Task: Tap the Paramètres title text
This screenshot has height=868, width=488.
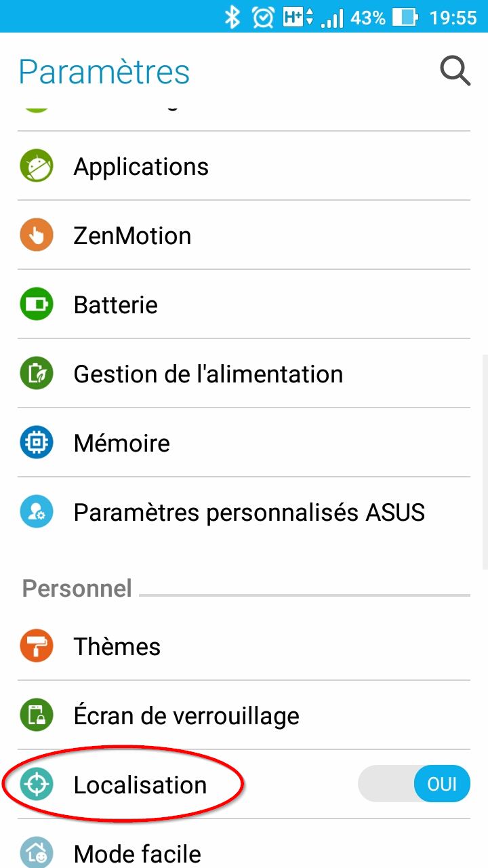Action: point(104,72)
